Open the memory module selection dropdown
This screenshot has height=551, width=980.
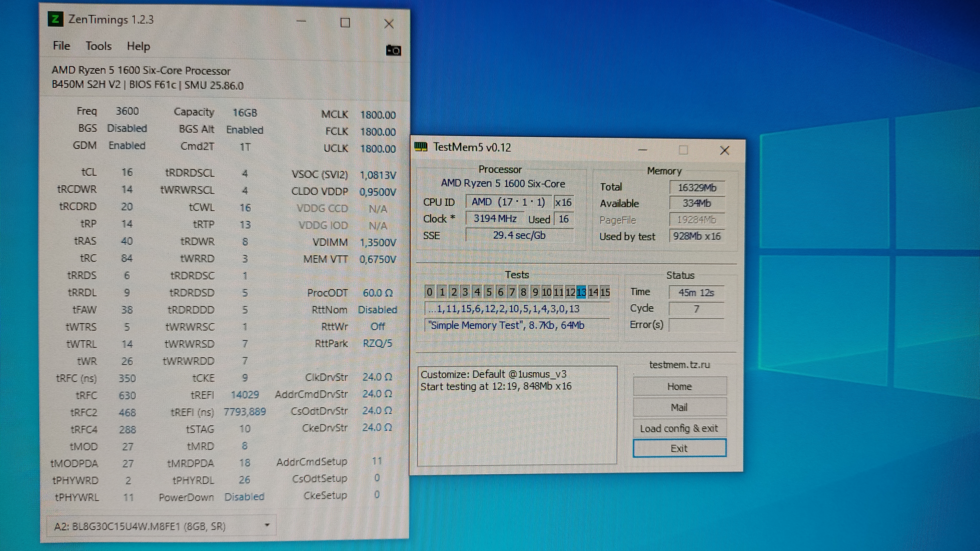tap(267, 525)
